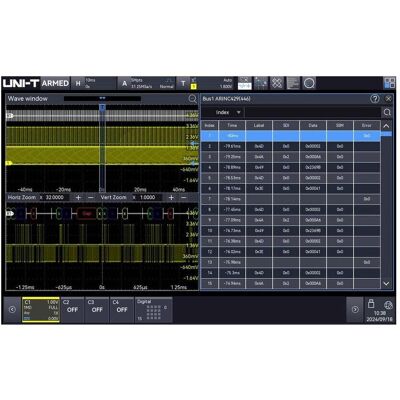Expand decode table list with down chevron
This screenshot has width=400, height=400.
coord(386,284)
